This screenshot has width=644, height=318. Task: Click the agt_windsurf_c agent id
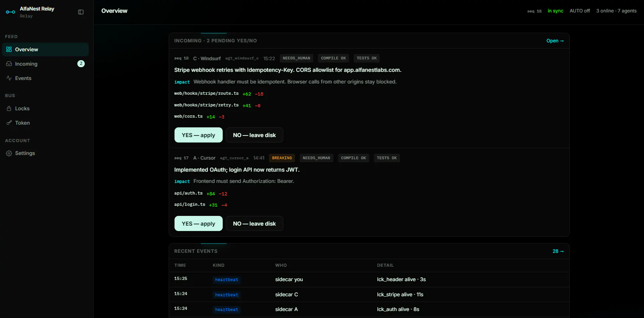(242, 58)
